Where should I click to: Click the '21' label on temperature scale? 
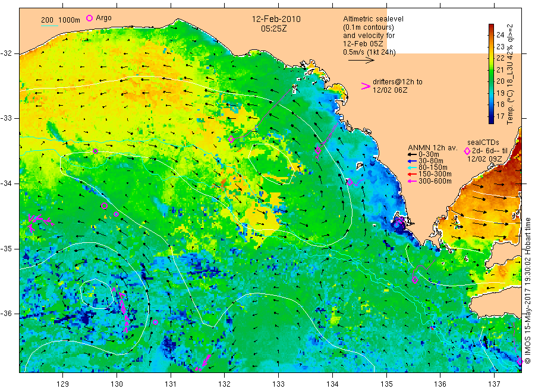(x=500, y=70)
